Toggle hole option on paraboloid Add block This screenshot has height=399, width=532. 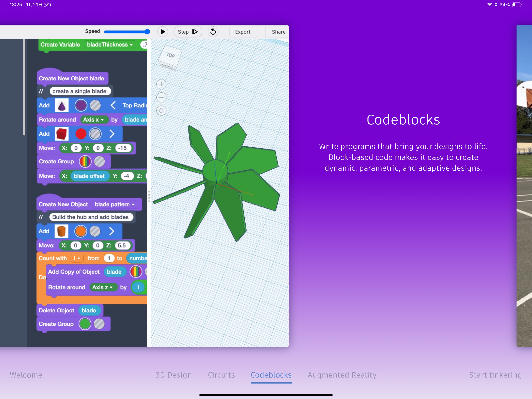tap(95, 105)
